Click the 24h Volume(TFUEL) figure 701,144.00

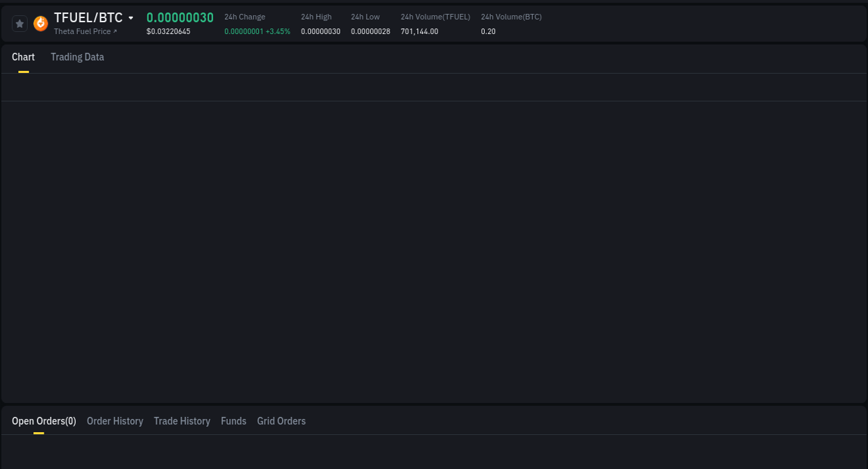click(x=419, y=31)
